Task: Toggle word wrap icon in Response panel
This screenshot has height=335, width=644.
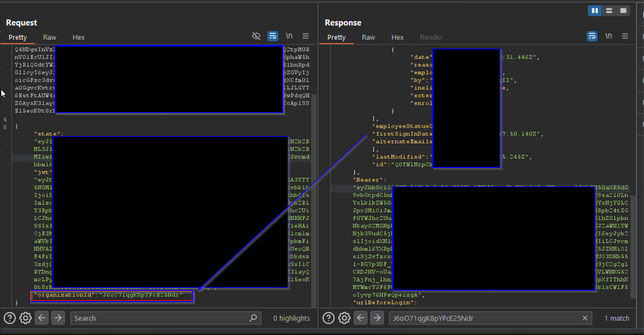Action: coord(592,36)
